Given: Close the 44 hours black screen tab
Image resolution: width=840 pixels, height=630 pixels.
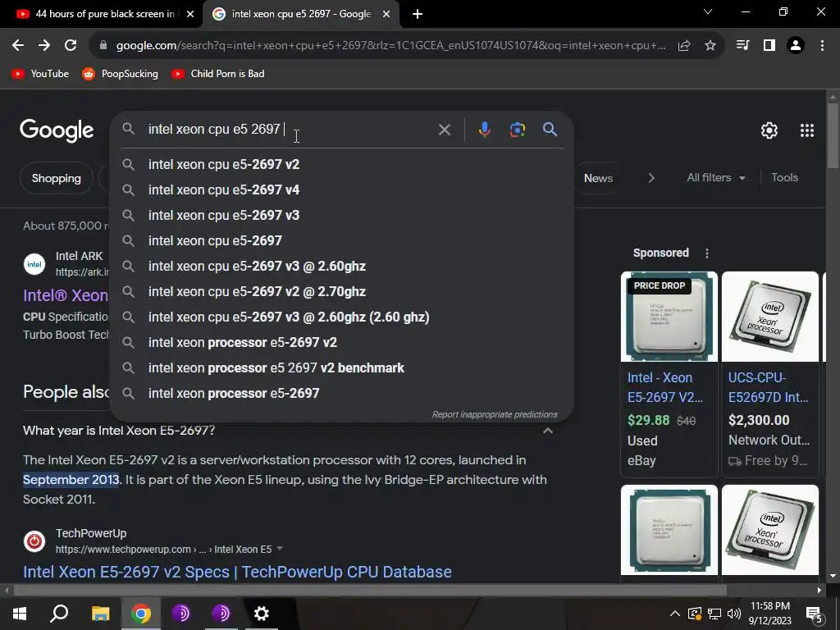Looking at the screenshot, I should (190, 14).
